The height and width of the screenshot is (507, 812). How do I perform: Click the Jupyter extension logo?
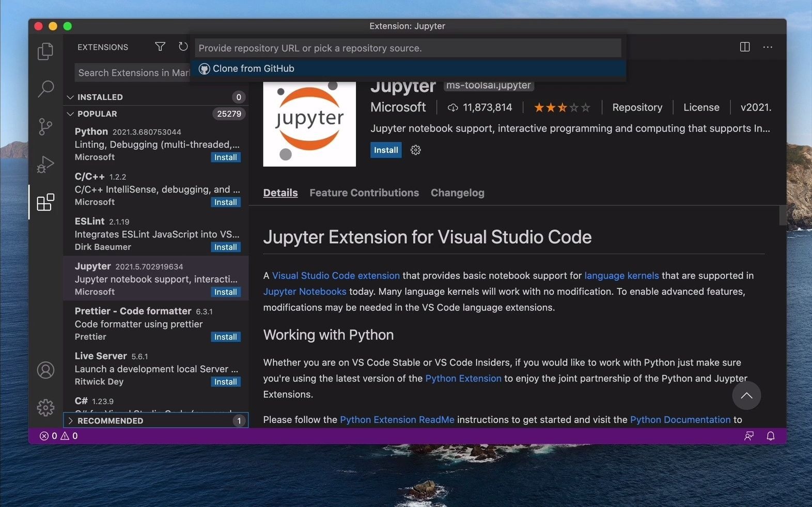click(309, 124)
